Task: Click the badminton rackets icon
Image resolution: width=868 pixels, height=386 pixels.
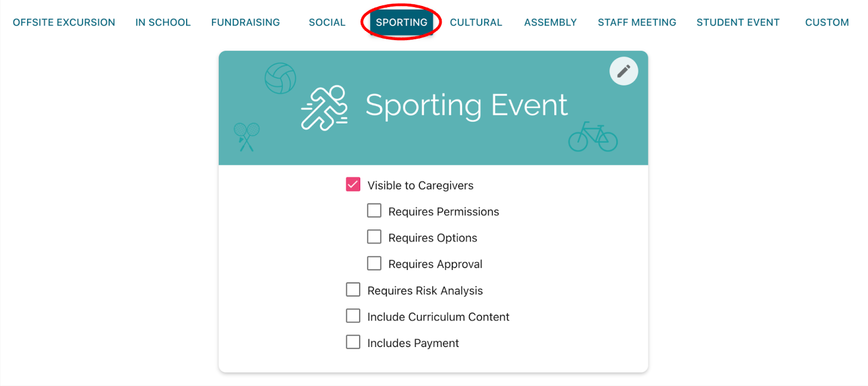Action: [x=246, y=137]
